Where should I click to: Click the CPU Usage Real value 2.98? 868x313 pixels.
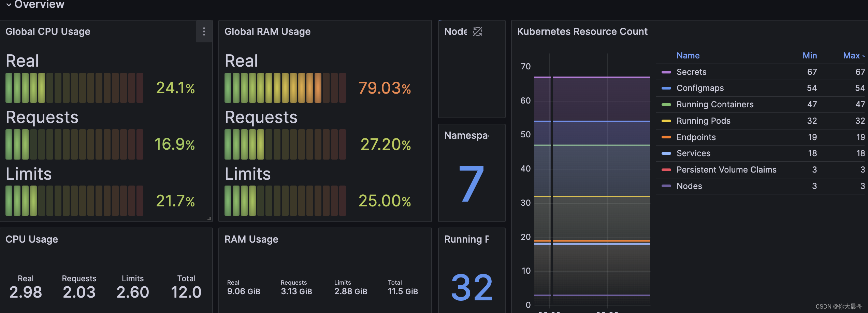pos(26,292)
